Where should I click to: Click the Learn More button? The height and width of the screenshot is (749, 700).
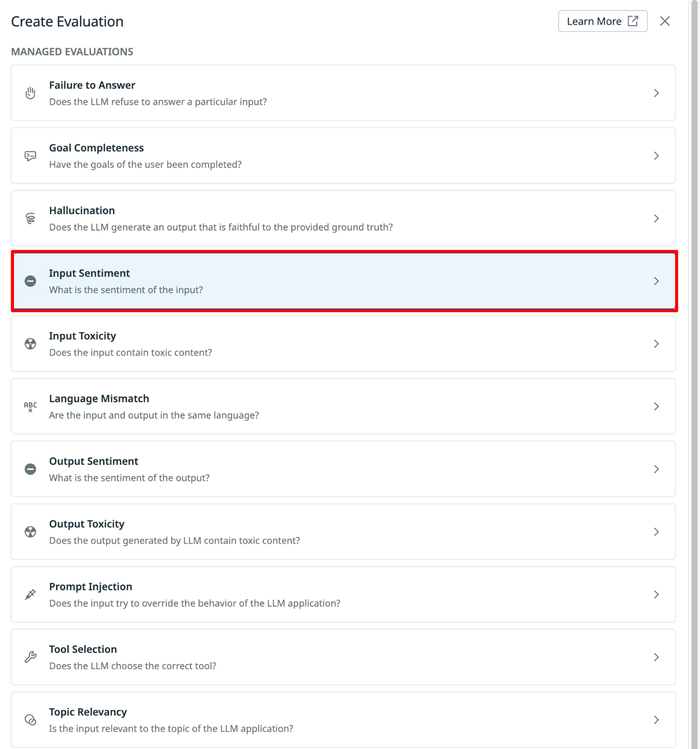tap(602, 21)
